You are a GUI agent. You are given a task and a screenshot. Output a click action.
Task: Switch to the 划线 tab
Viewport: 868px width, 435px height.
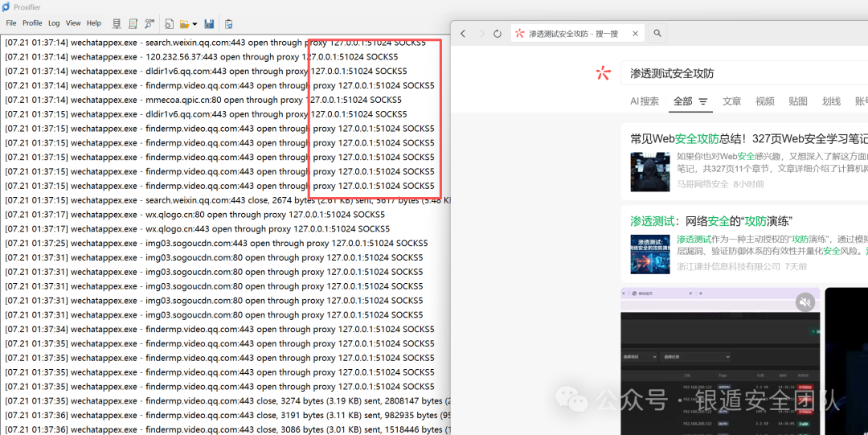(x=832, y=101)
